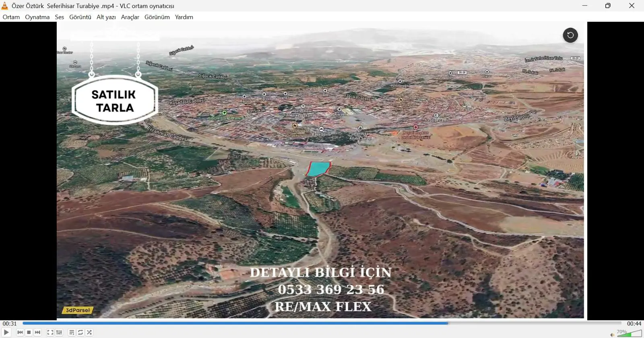Open the Görüntü menu
The height and width of the screenshot is (338, 644).
(x=80, y=17)
